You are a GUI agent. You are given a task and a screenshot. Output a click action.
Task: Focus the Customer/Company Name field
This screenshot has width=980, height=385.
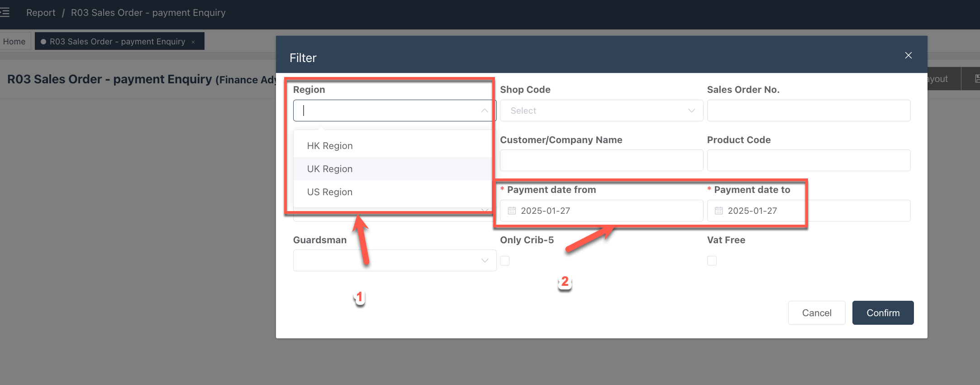point(601,160)
